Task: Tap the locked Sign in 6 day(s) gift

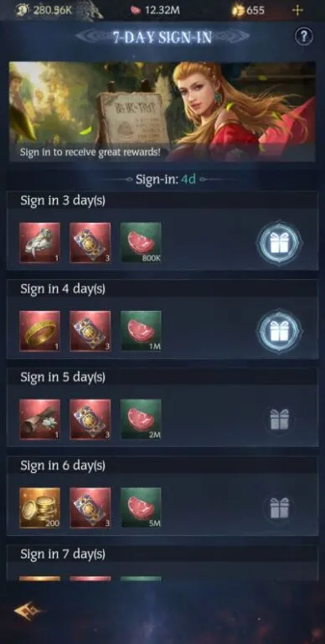Action: pyautogui.click(x=280, y=508)
